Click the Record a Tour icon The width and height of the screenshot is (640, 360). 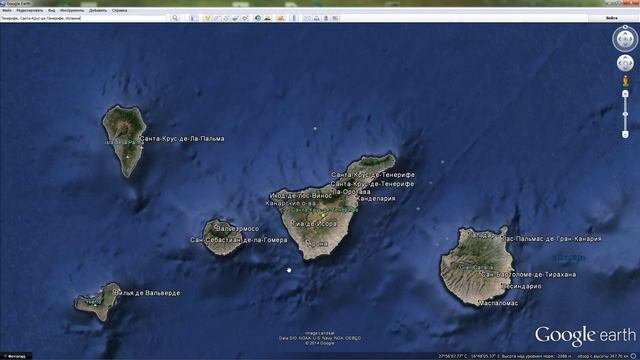[x=245, y=18]
